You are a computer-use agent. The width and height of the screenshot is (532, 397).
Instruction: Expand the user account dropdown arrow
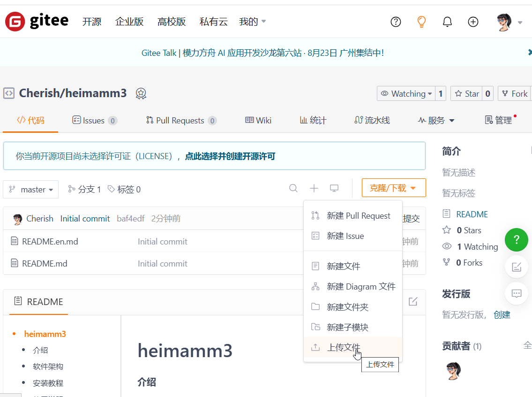click(x=520, y=23)
